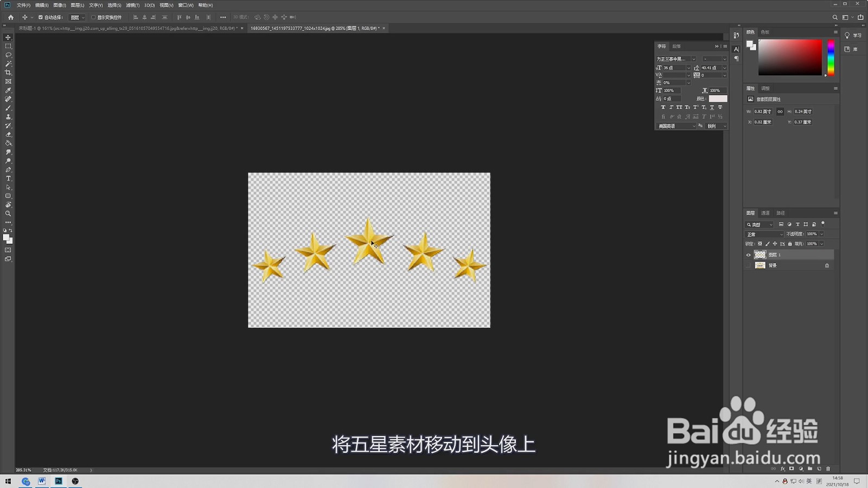868x488 pixels.
Task: Open the layer fill dropdown arrow
Action: click(821, 244)
